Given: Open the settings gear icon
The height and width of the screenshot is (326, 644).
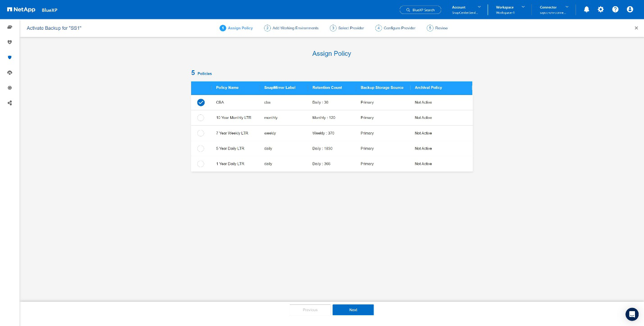Looking at the screenshot, I should (x=601, y=9).
